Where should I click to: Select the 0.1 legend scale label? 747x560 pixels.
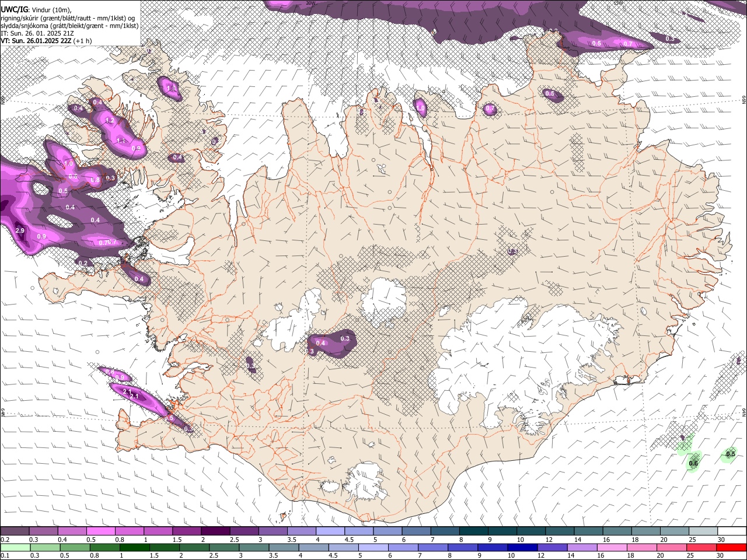tap(5, 555)
